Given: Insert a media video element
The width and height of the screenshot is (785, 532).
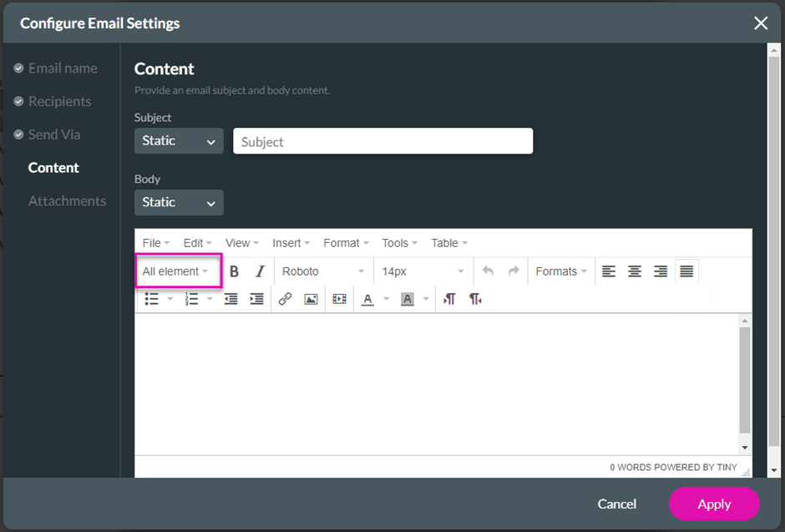Looking at the screenshot, I should 339,298.
